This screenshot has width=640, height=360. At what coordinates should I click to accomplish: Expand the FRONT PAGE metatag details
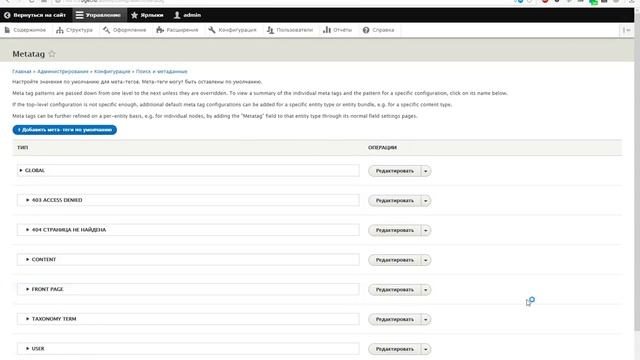point(188,289)
